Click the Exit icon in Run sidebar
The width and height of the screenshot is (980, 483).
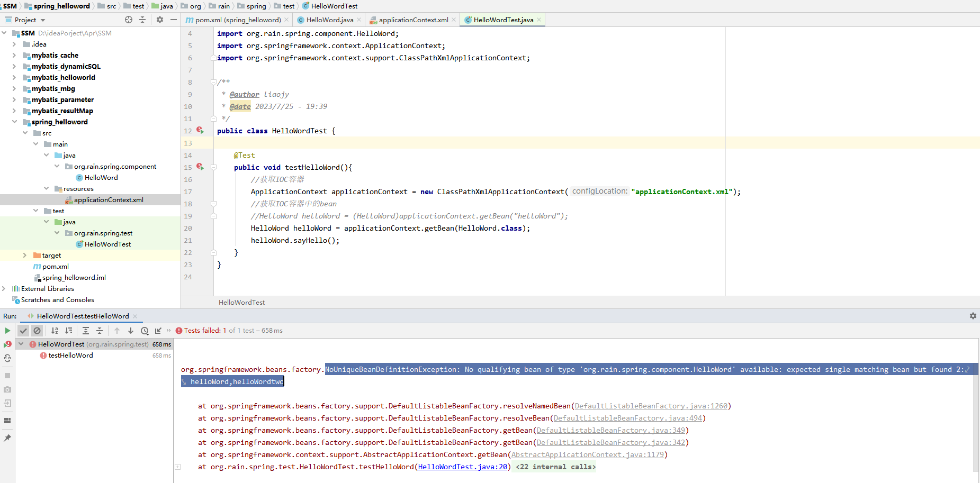pos(7,403)
